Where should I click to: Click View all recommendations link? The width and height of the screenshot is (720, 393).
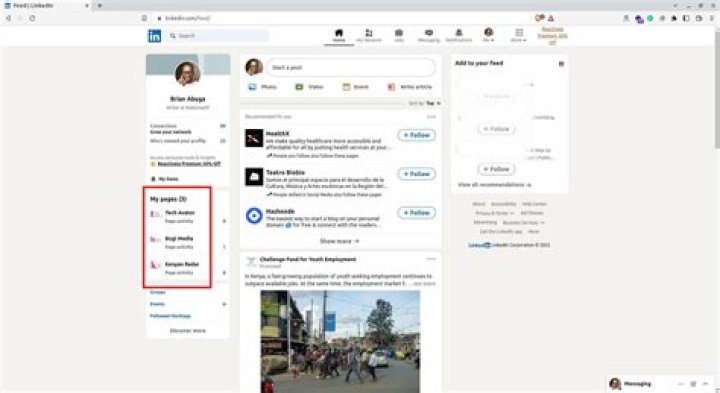pos(495,185)
